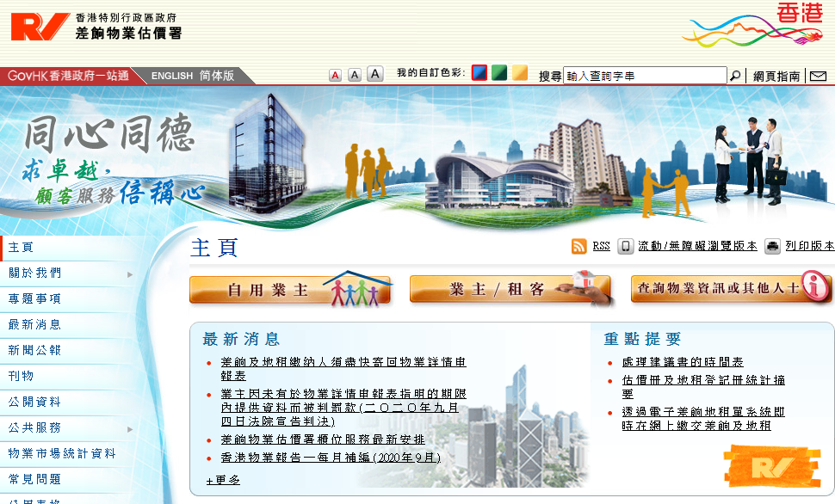Viewport: 835px width, 504px height.
Task: Switch to the green colour theme
Action: pos(499,73)
